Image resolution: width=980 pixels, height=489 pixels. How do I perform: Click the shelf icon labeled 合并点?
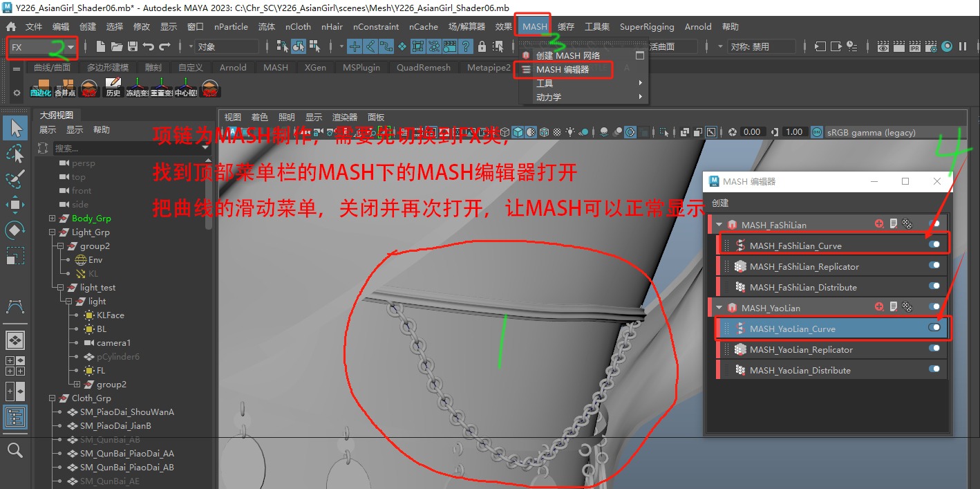pos(65,87)
